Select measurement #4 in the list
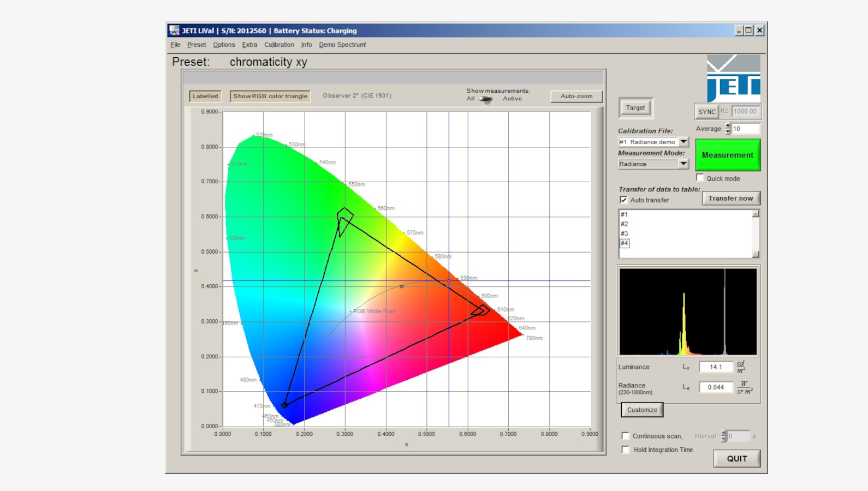868x491 pixels. coord(625,243)
